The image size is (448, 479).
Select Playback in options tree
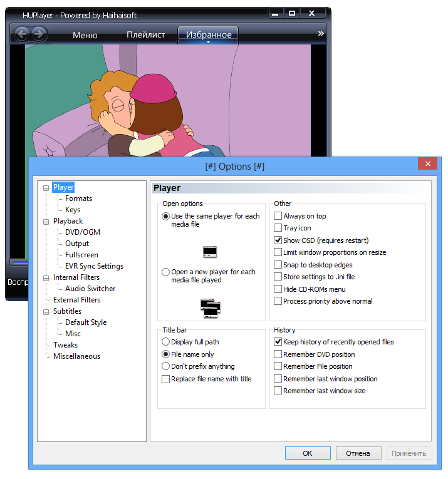(x=68, y=221)
